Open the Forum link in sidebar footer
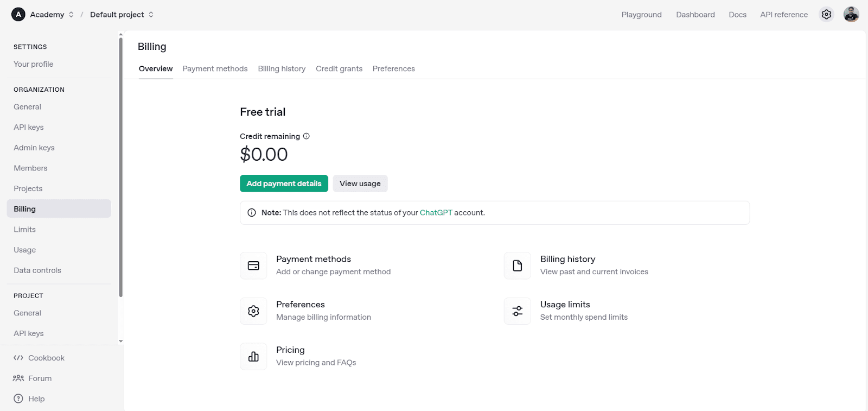 pos(40,378)
